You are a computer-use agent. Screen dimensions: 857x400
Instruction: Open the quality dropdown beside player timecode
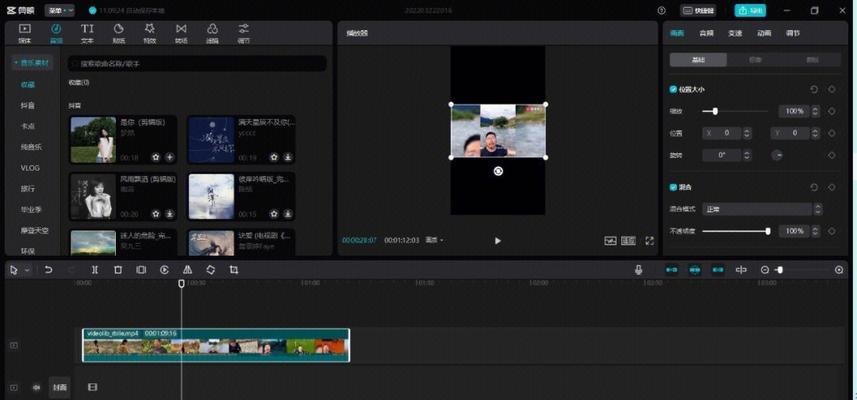tap(434, 240)
